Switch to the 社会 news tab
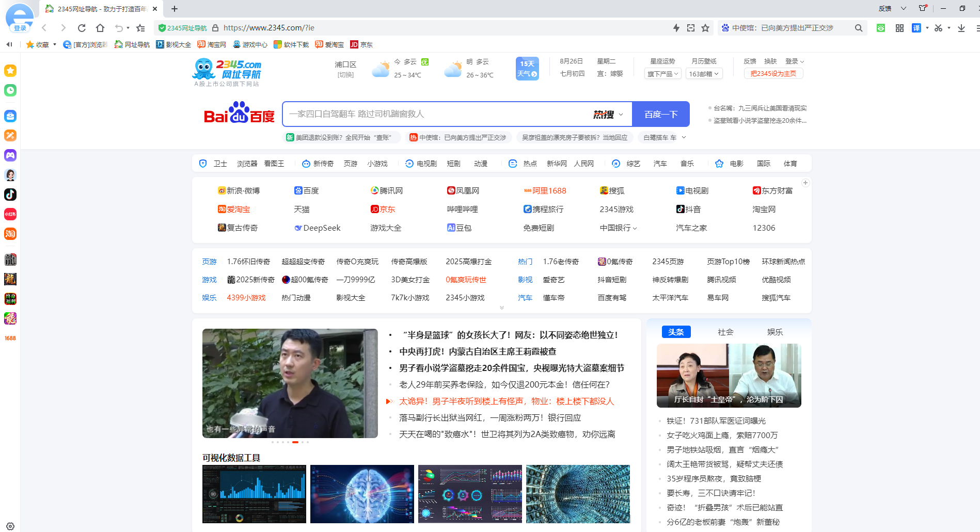Screen dimensions: 980x532 (x=725, y=332)
